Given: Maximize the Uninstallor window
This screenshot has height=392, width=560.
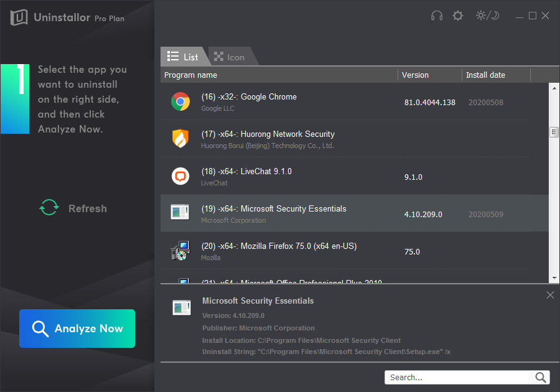Looking at the screenshot, I should pyautogui.click(x=533, y=16).
